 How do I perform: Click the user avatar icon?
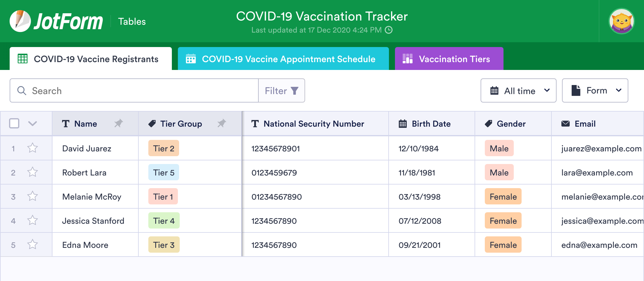(x=621, y=21)
